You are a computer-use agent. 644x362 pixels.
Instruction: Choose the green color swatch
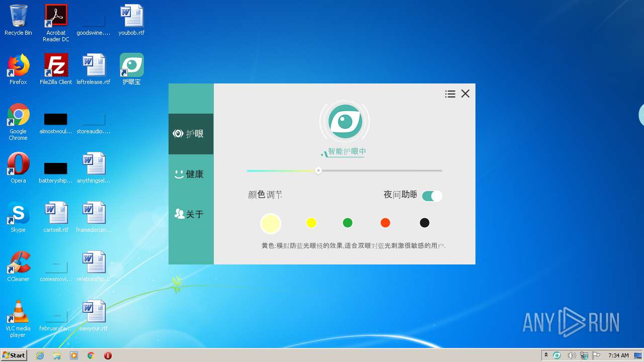(348, 223)
